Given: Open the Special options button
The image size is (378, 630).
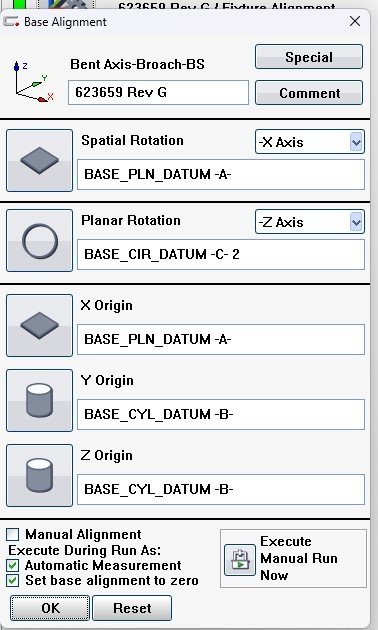Looking at the screenshot, I should coord(309,57).
